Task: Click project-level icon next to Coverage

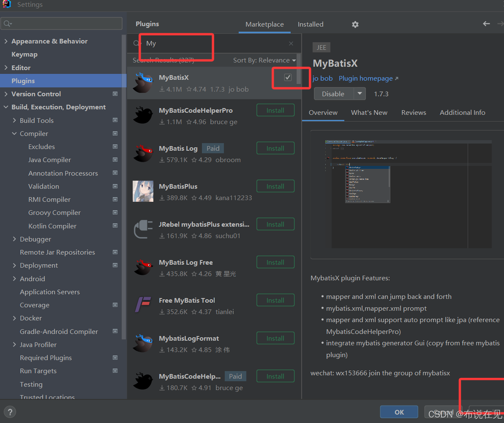Action: point(115,305)
